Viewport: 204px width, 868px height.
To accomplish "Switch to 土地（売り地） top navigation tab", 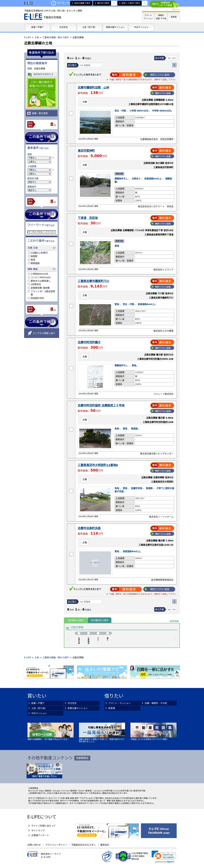I will coord(89,27).
